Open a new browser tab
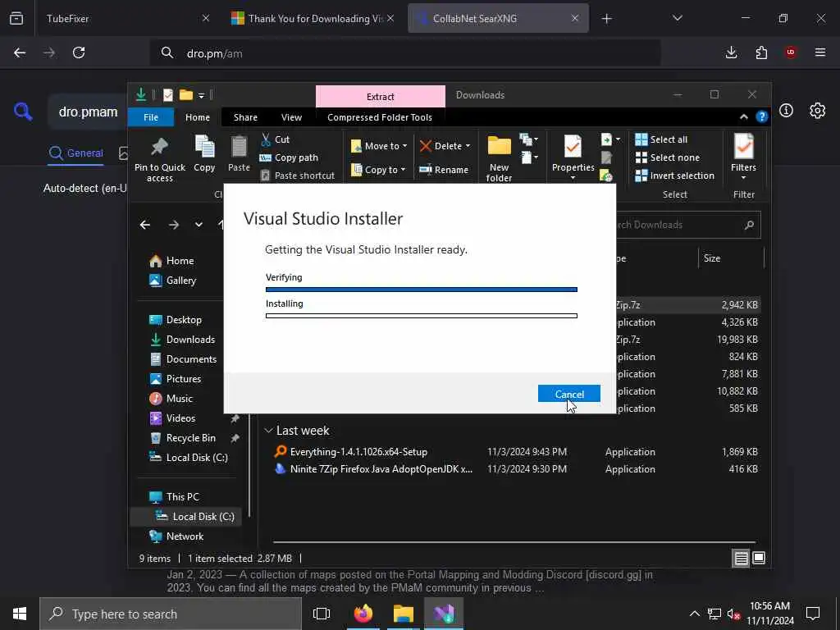840x630 pixels. pyautogui.click(x=606, y=18)
